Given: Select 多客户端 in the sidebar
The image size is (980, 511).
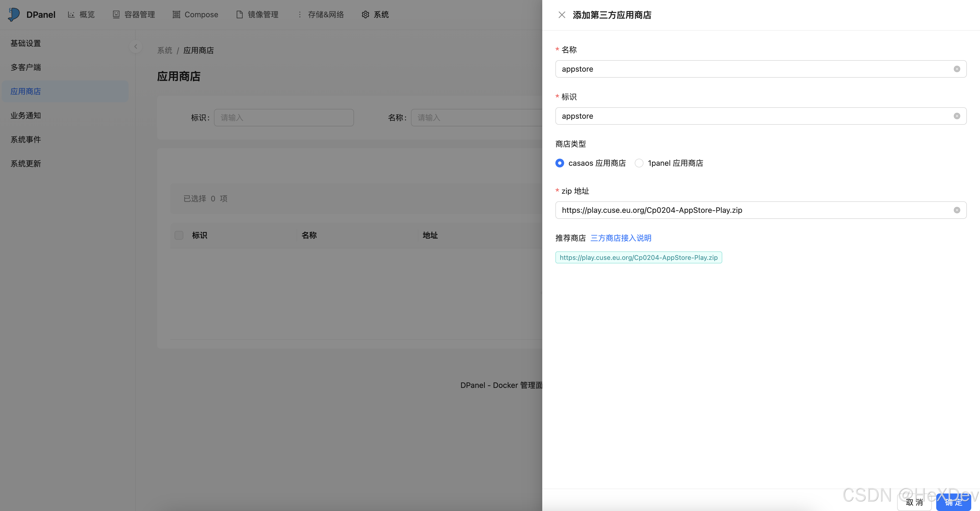Looking at the screenshot, I should 65,67.
